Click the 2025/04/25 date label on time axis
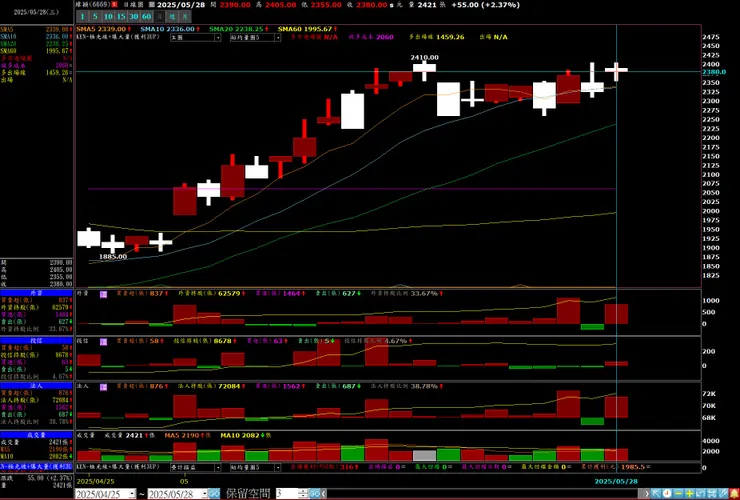 96,481
